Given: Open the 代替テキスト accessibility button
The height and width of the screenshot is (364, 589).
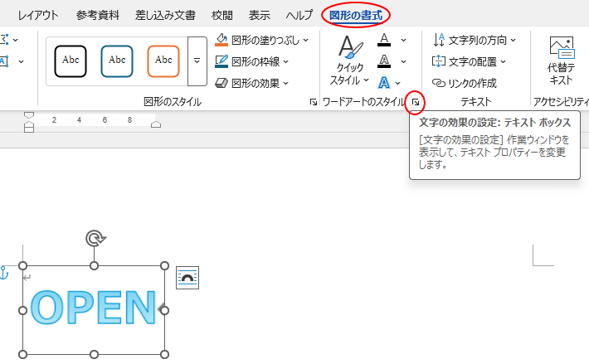Looking at the screenshot, I should tap(561, 61).
